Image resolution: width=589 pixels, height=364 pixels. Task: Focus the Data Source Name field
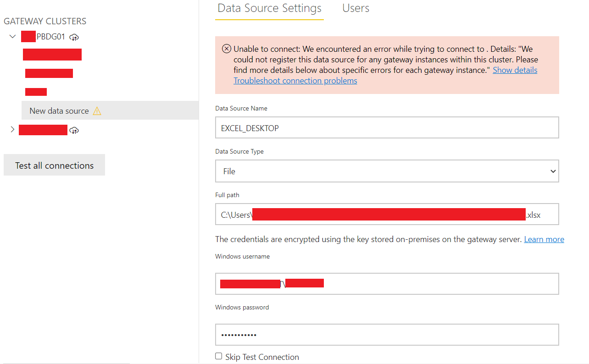tap(387, 127)
